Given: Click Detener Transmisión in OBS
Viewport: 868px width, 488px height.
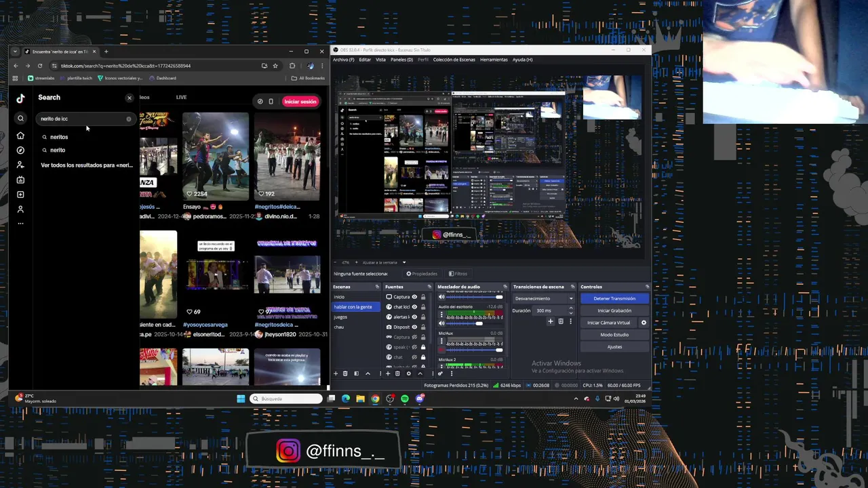Looking at the screenshot, I should tap(614, 298).
